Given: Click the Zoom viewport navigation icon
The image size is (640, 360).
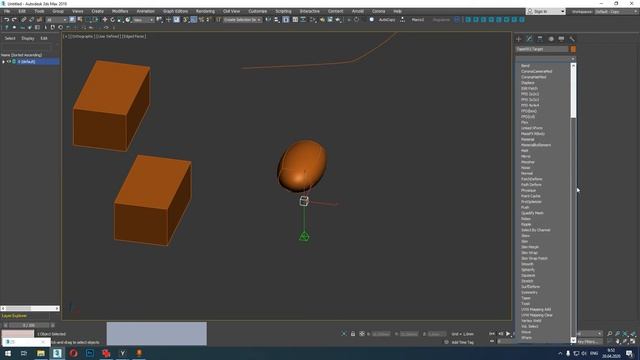Looking at the screenshot, I should 610,334.
